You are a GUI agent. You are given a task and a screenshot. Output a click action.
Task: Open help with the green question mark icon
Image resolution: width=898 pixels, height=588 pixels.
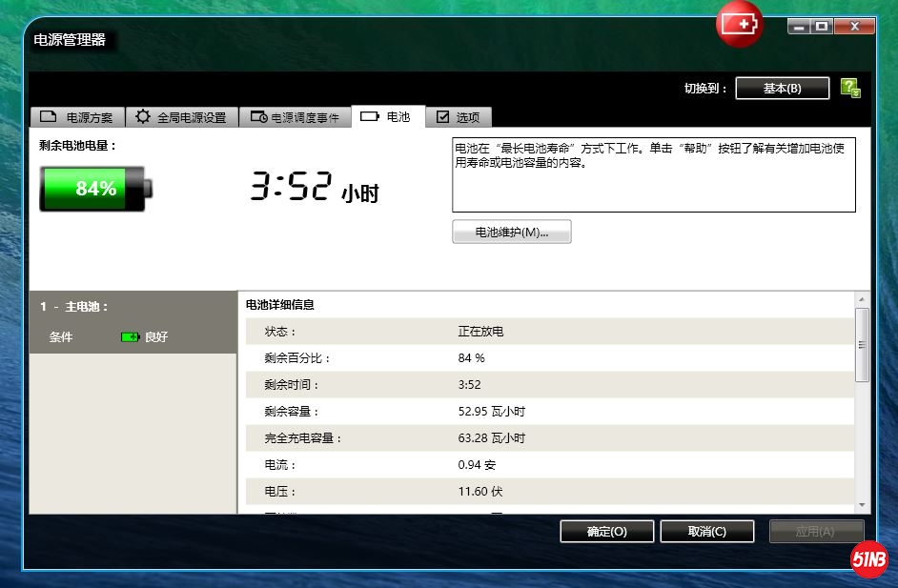click(x=850, y=88)
